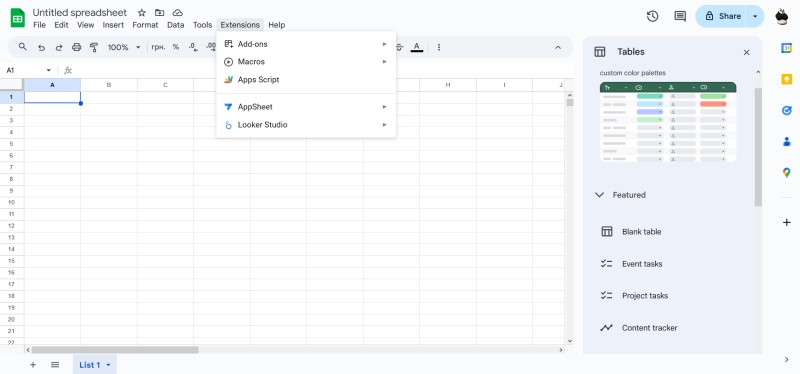
Task: Hide the side panel with the arrow
Action: pyautogui.click(x=786, y=360)
